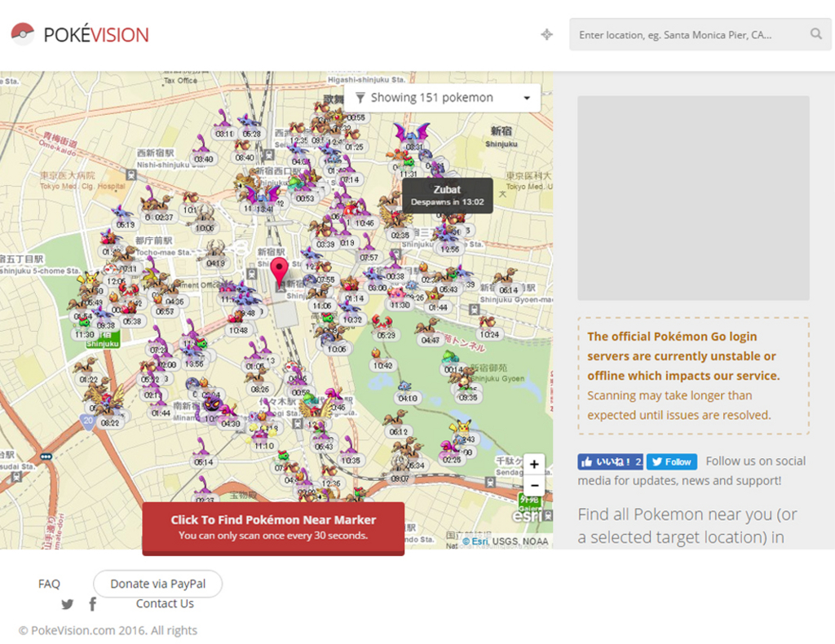Click the PokéVision Pokéball logo
Screen dimensions: 835x644
click(22, 34)
